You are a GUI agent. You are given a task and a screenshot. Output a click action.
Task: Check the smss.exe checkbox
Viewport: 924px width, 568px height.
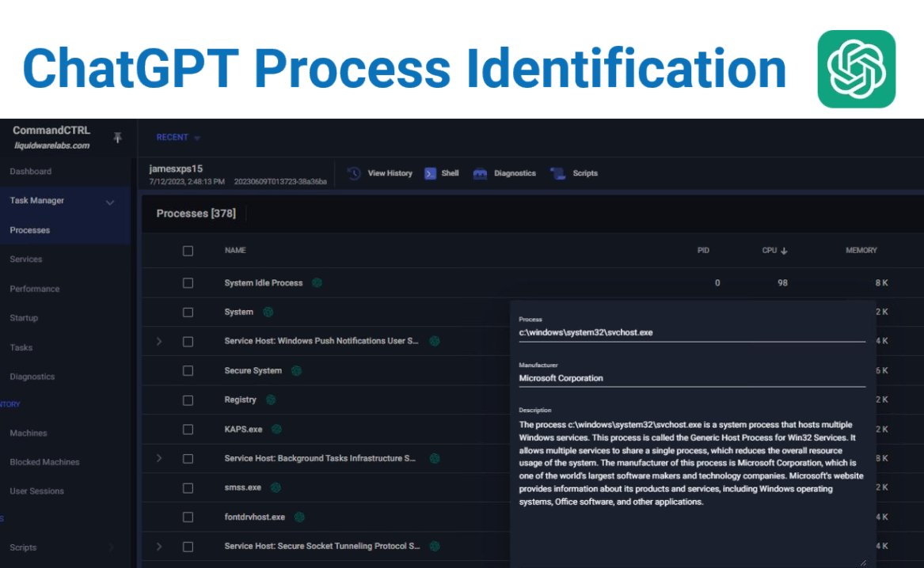coord(188,488)
